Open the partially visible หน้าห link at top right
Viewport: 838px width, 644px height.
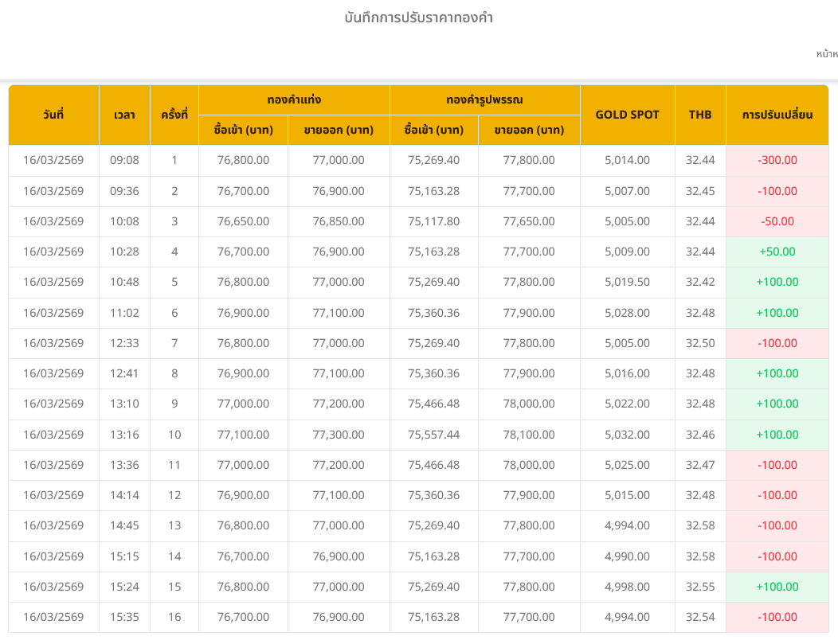click(x=827, y=54)
